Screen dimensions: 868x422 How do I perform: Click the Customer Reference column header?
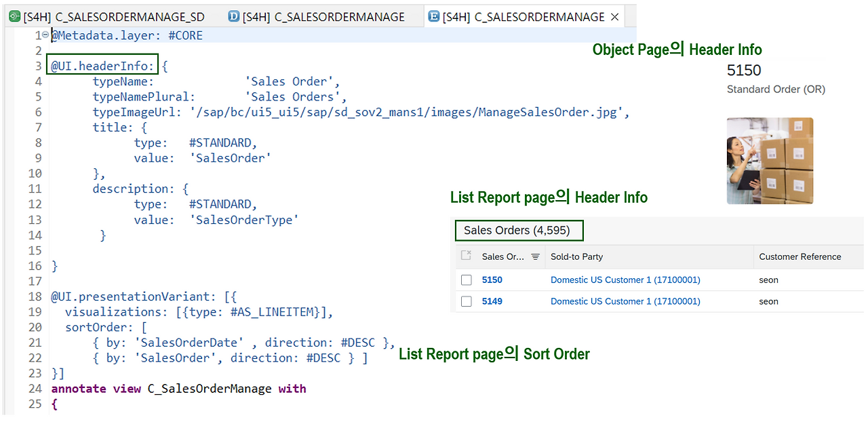coord(800,256)
